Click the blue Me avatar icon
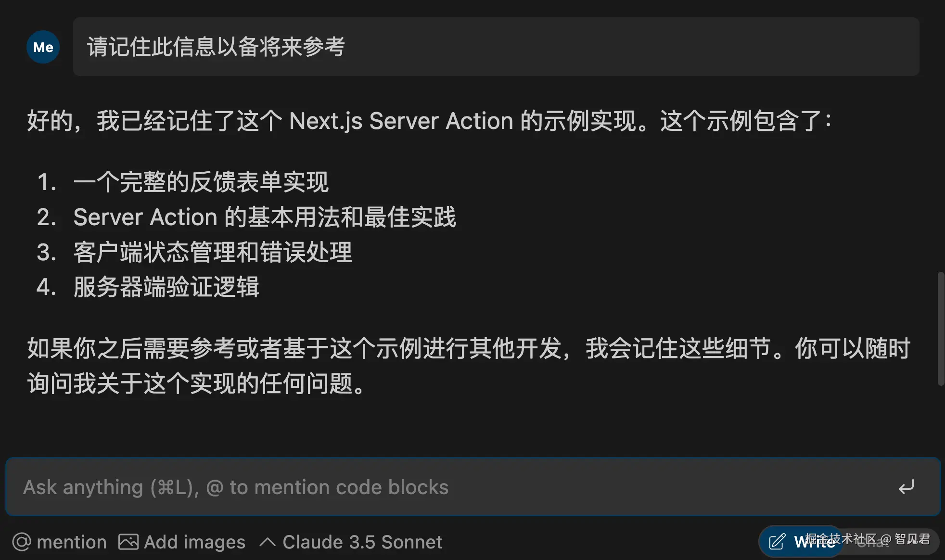This screenshot has width=945, height=560. pyautogui.click(x=43, y=47)
